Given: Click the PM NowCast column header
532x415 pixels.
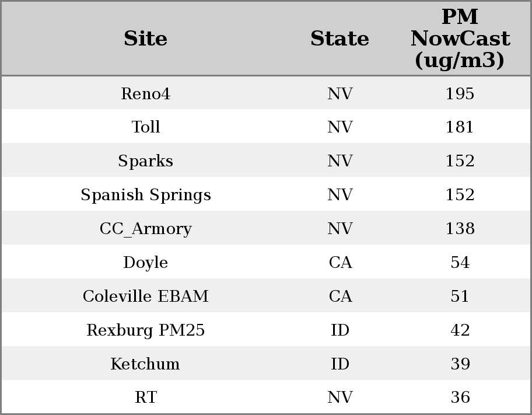Looking at the screenshot, I should click(460, 39).
